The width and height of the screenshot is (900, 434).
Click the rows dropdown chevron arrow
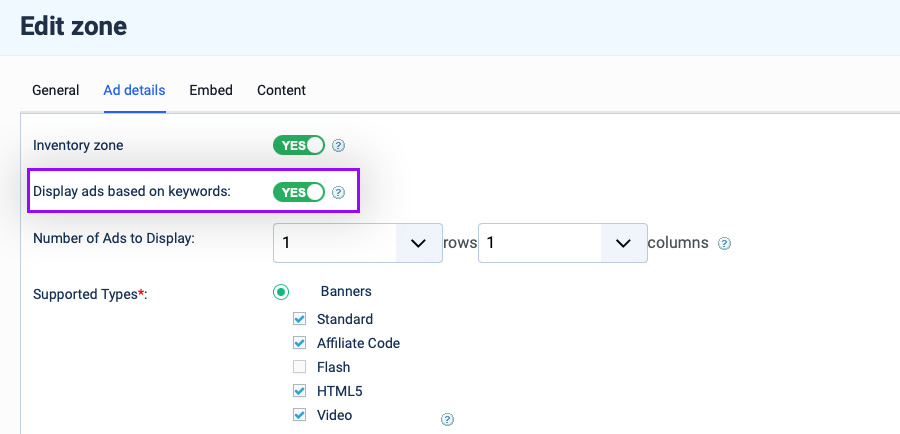[419, 243]
